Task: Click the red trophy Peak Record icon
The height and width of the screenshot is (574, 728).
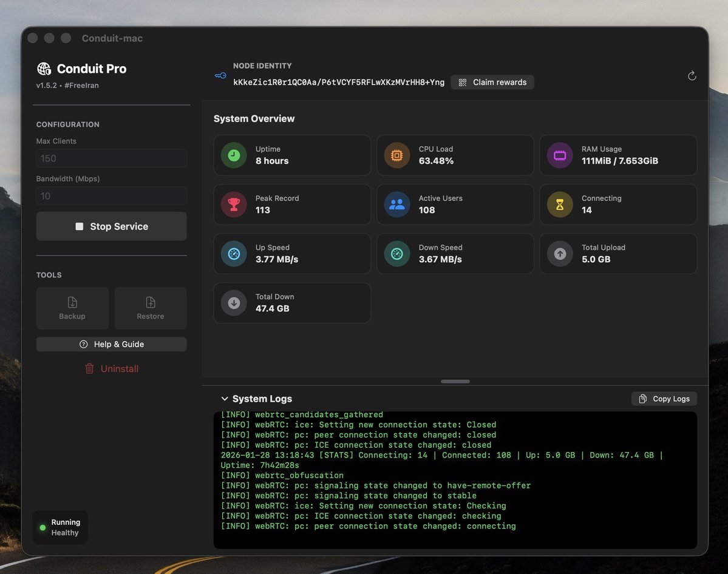Action: (234, 204)
